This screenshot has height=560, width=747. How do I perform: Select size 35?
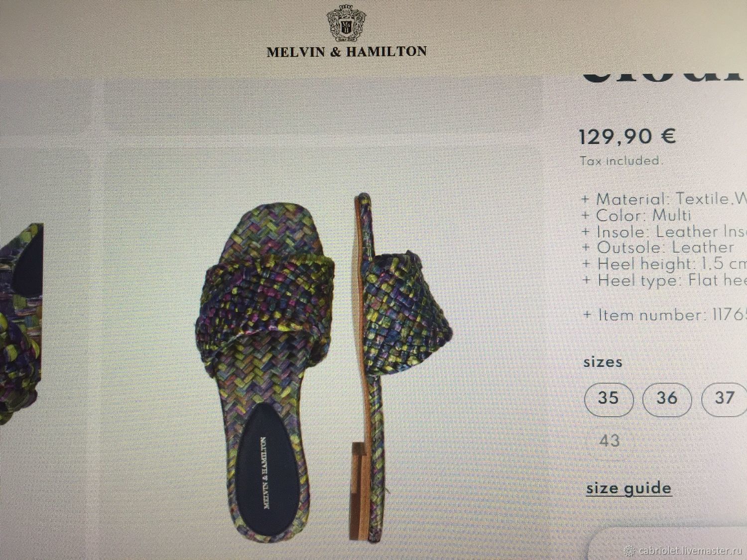pyautogui.click(x=609, y=398)
